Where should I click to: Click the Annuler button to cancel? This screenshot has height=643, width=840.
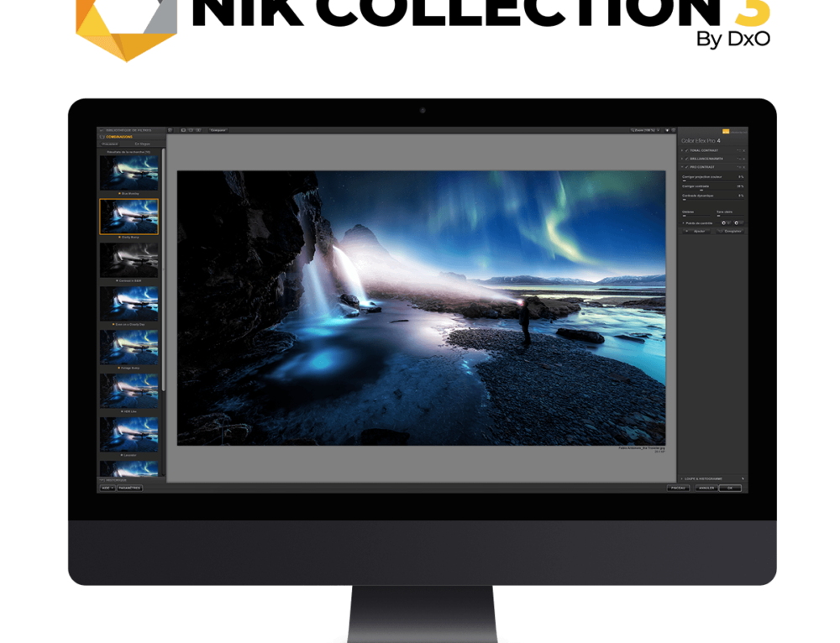706,488
